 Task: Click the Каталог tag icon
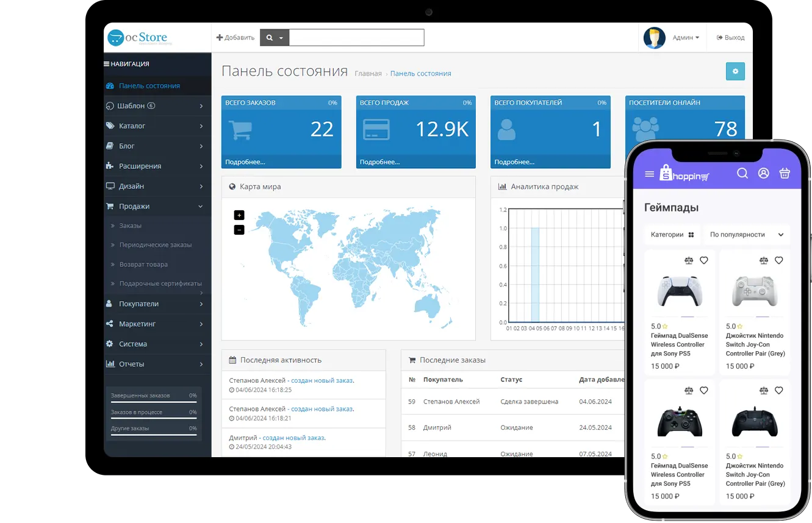pos(110,126)
